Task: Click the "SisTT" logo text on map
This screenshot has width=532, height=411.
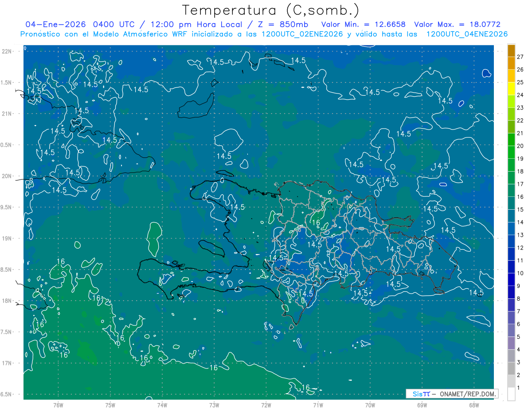Action: [x=421, y=394]
